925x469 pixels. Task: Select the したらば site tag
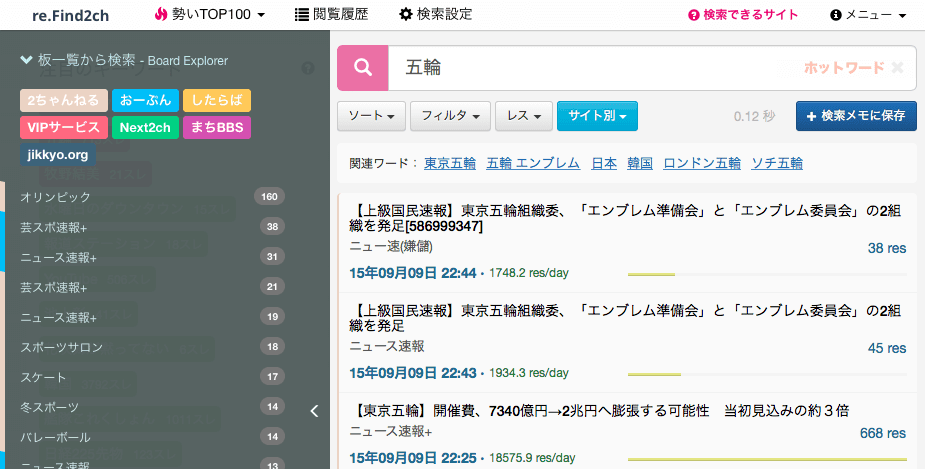[x=217, y=100]
